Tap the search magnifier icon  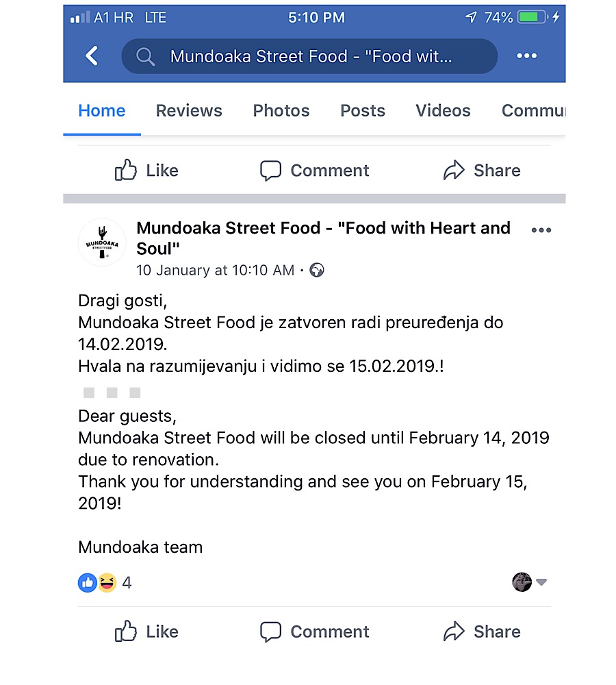145,56
